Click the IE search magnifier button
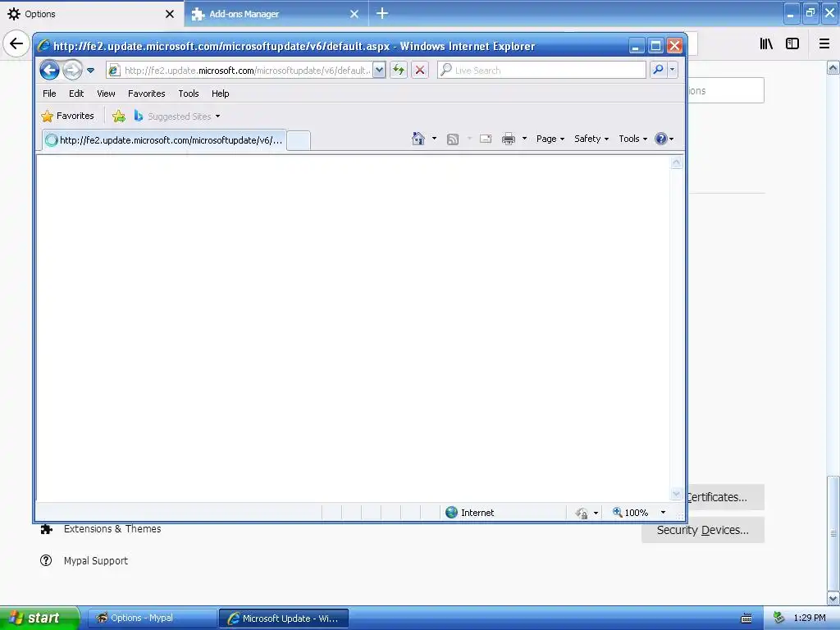 658,71
